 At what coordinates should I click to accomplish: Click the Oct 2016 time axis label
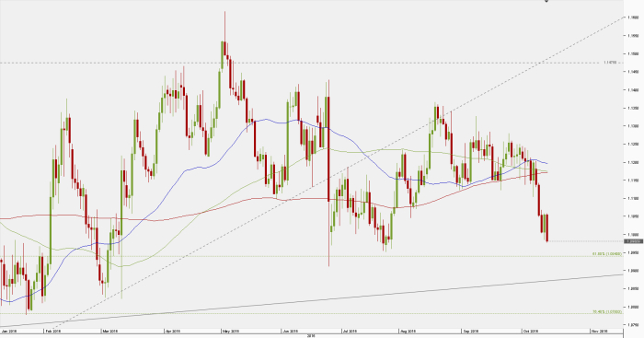tap(531, 331)
